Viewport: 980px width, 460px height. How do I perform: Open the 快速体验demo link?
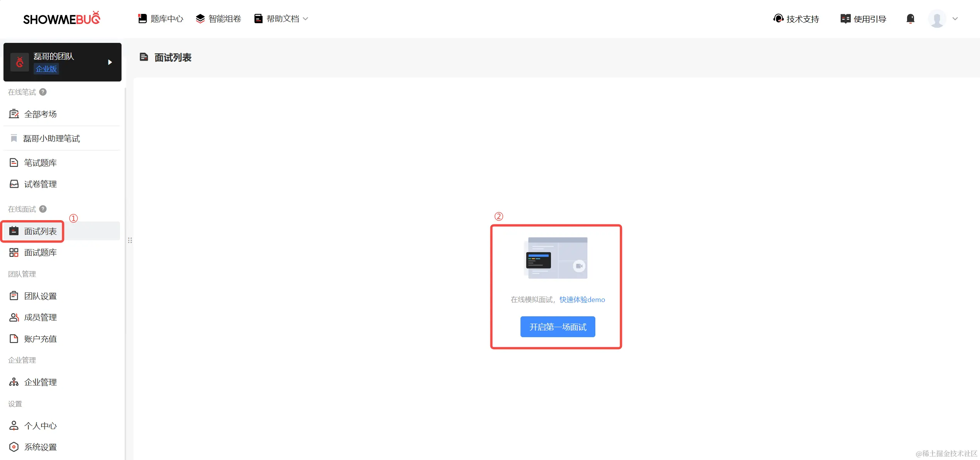(582, 300)
